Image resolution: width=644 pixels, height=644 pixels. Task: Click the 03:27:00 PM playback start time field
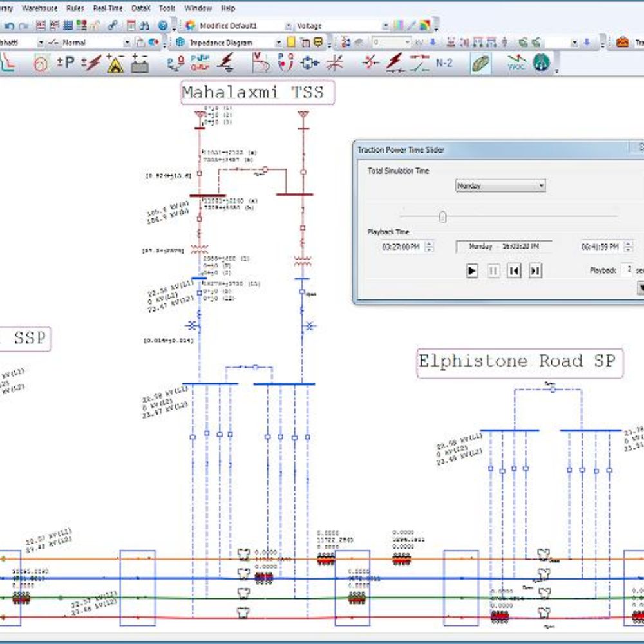point(402,247)
